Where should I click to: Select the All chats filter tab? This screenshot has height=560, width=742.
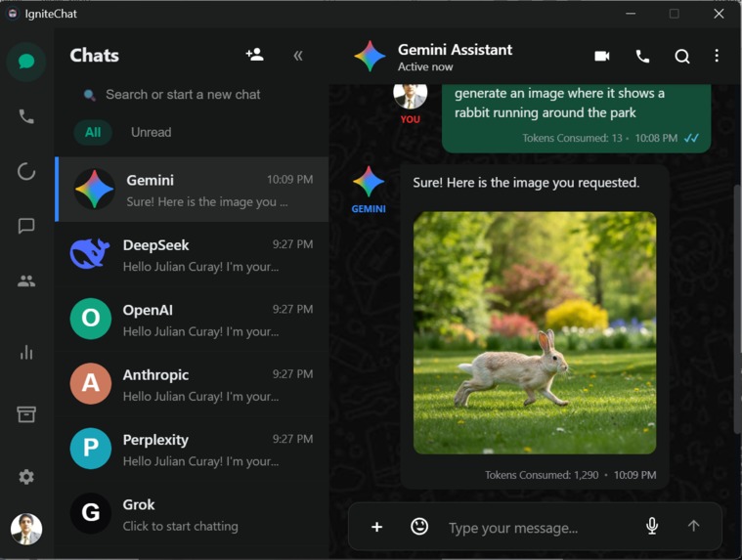(93, 132)
